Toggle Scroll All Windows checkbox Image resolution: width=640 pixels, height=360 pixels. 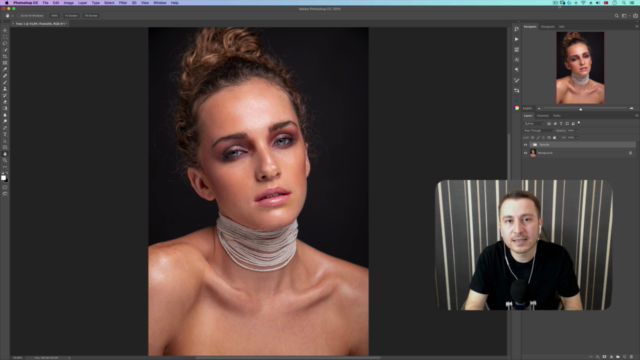(x=18, y=16)
